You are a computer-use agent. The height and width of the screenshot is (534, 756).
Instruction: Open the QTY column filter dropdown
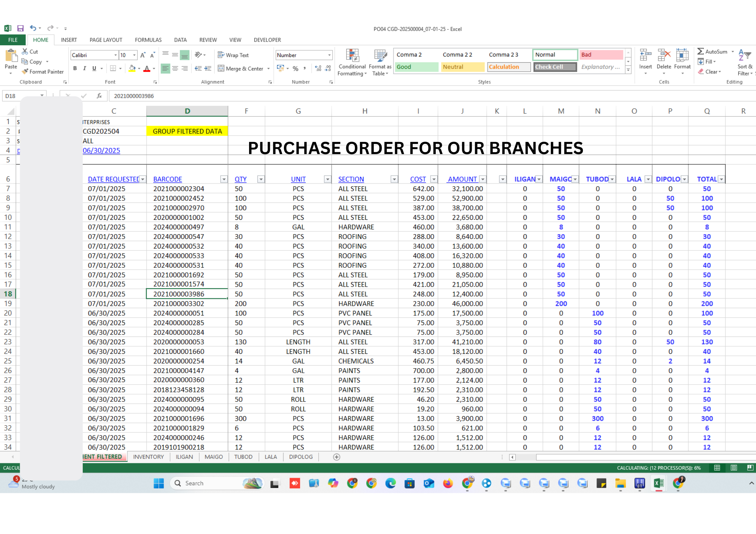pyautogui.click(x=261, y=179)
